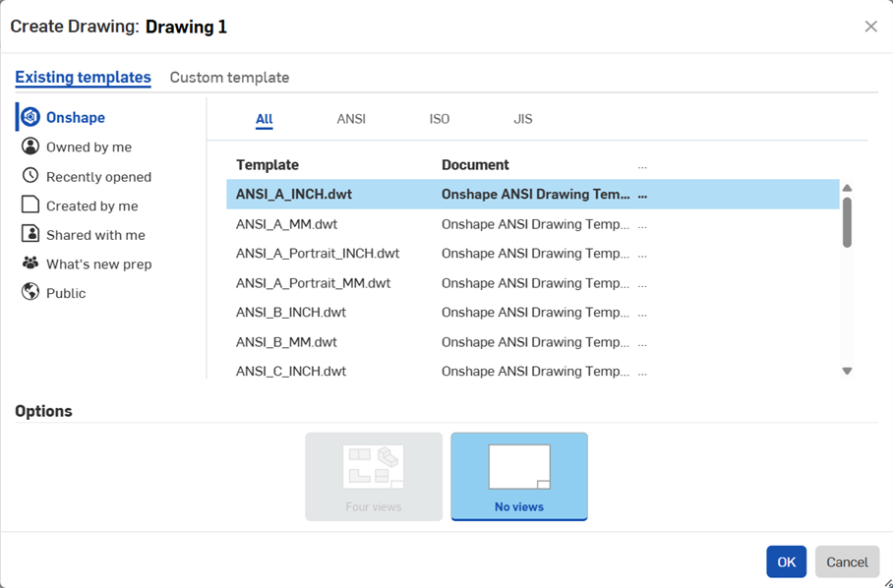Click the Public globe icon
The width and height of the screenshot is (893, 588).
point(30,292)
